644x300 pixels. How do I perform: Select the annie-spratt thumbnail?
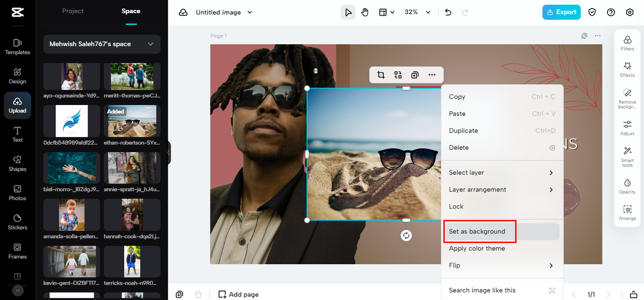tap(132, 168)
